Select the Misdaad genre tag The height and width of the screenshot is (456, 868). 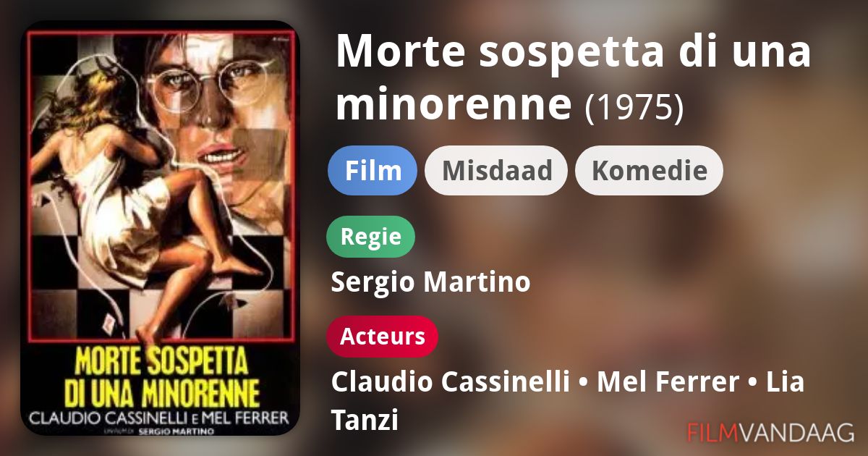pyautogui.click(x=496, y=171)
